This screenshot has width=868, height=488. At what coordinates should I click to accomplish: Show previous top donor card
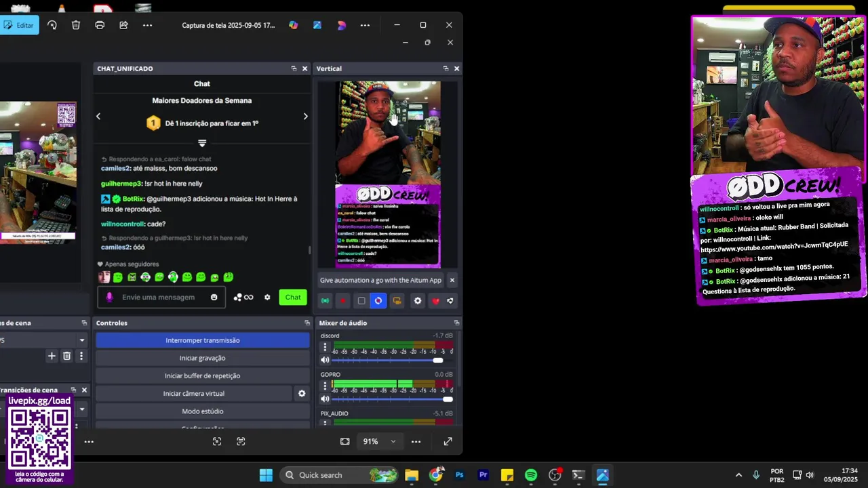pyautogui.click(x=98, y=117)
